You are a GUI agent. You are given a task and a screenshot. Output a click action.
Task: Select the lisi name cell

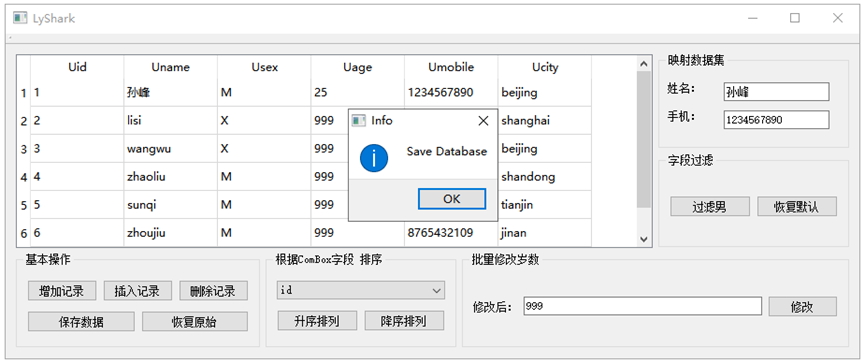[170, 121]
